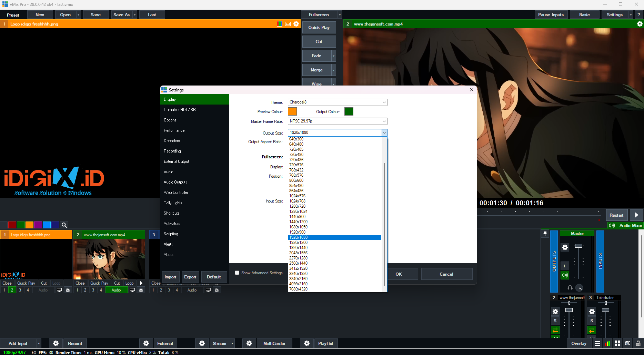
Task: Toggle Audio on www.thejansoft input tile
Action: click(116, 290)
